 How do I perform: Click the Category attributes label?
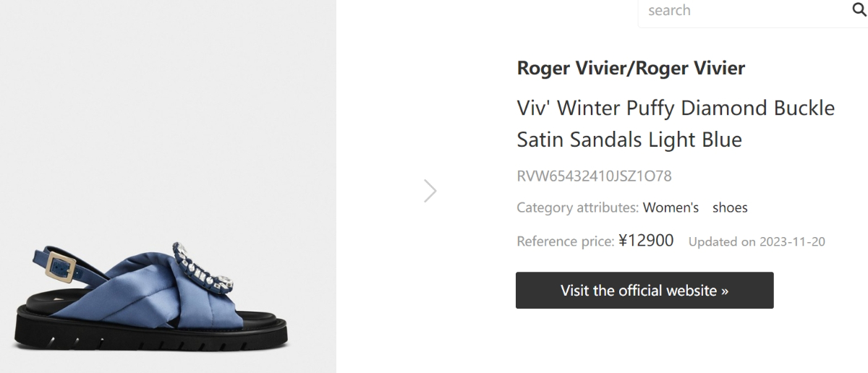577,208
